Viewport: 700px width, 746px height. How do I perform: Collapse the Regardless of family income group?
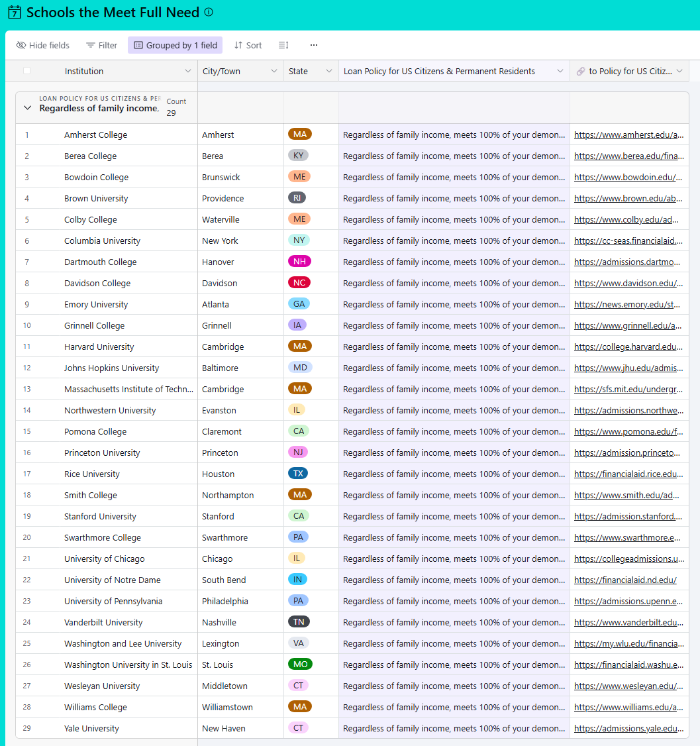point(28,108)
